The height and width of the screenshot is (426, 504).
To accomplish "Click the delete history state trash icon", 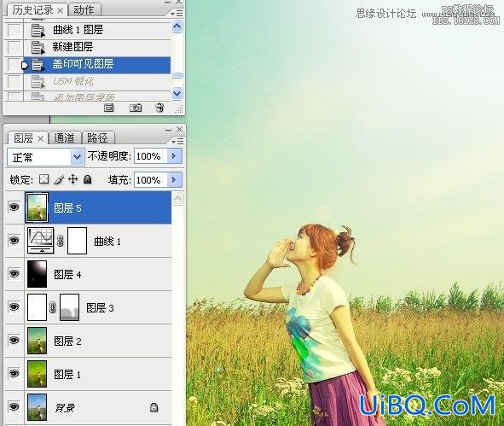I will click(159, 108).
